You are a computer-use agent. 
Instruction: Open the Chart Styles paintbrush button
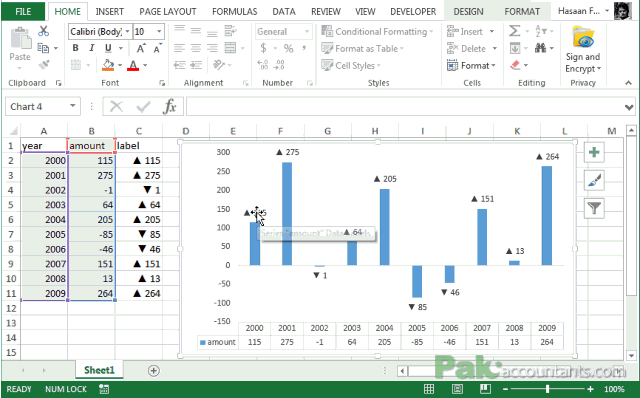pyautogui.click(x=594, y=180)
